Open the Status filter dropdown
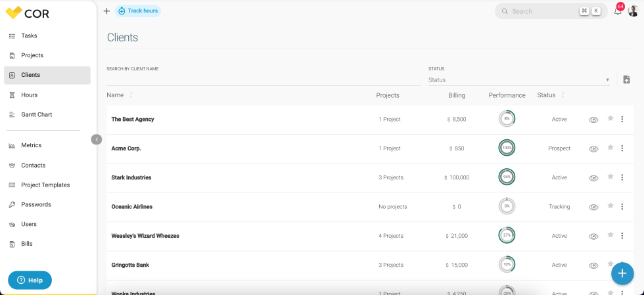 [518, 80]
